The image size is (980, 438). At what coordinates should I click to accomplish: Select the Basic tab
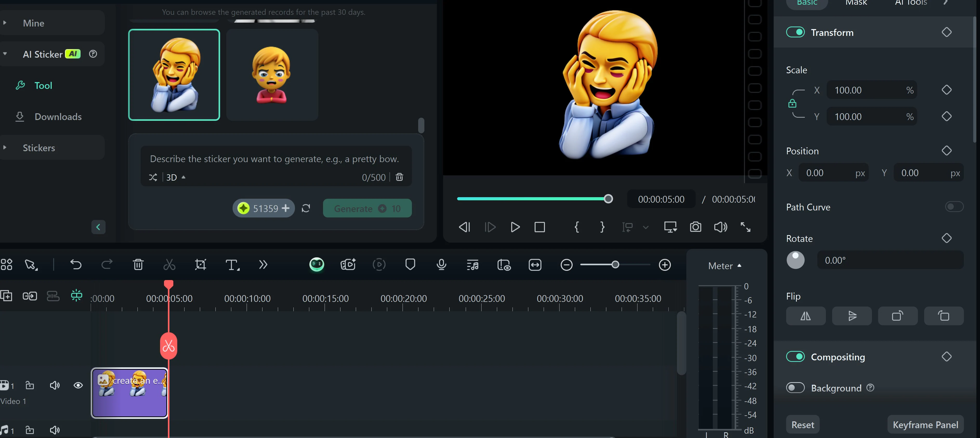click(807, 3)
